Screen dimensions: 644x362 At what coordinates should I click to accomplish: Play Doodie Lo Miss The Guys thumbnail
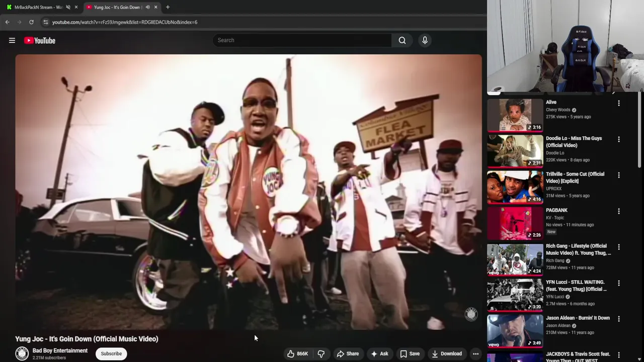coord(515,151)
